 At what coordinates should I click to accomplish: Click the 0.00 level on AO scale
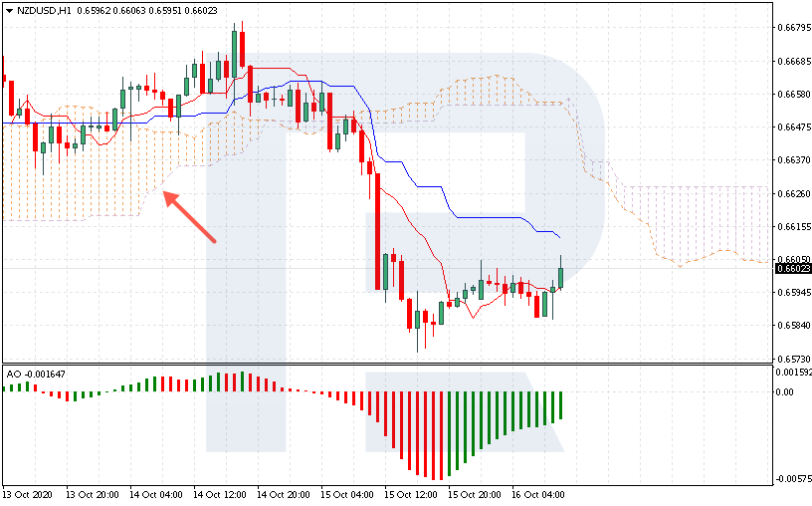[x=784, y=392]
